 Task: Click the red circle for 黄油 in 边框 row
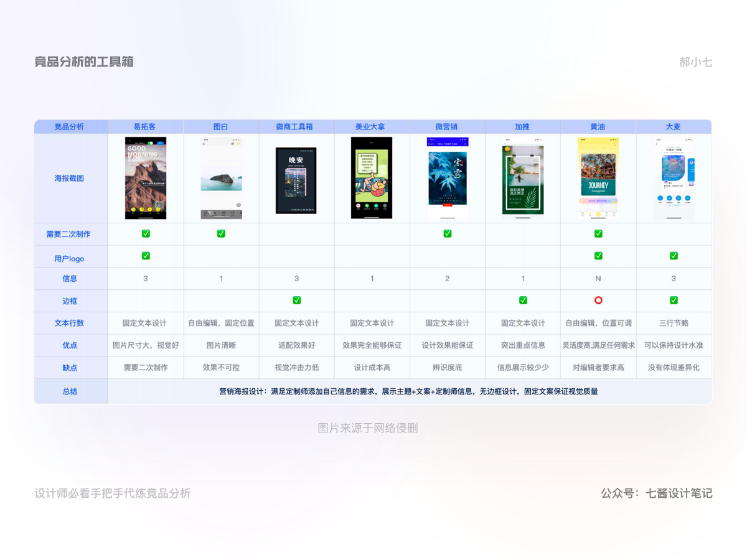[x=598, y=301]
